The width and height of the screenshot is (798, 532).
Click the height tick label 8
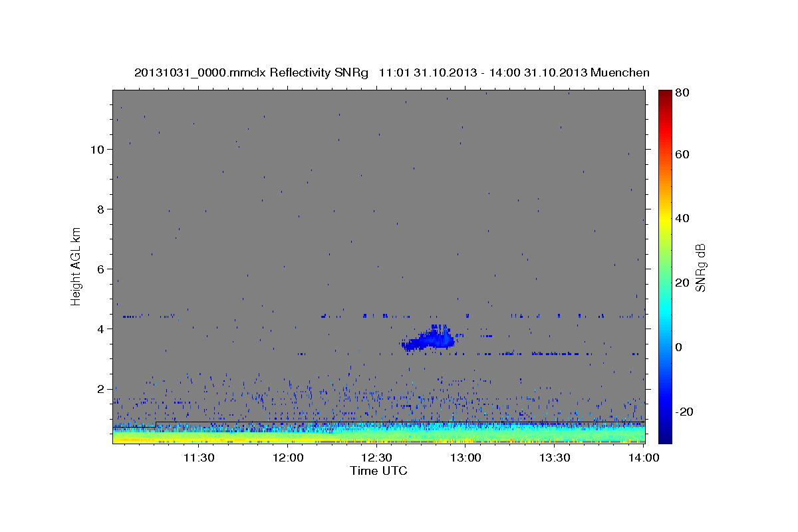click(x=101, y=209)
